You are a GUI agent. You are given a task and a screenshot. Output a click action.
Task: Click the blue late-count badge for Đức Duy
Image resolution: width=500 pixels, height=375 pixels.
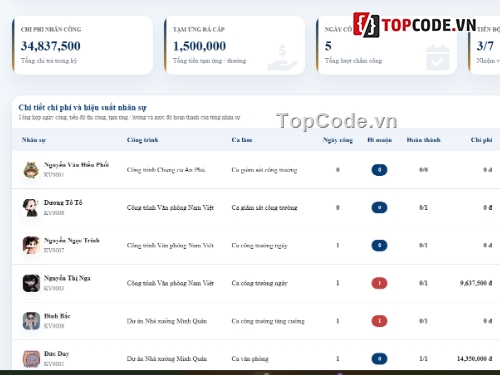(379, 359)
